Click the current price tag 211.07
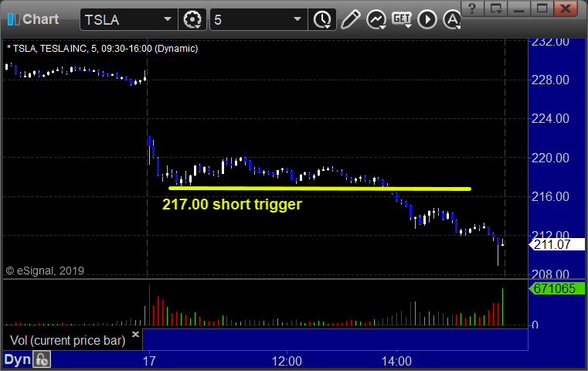The width and height of the screenshot is (588, 371). coord(557,244)
